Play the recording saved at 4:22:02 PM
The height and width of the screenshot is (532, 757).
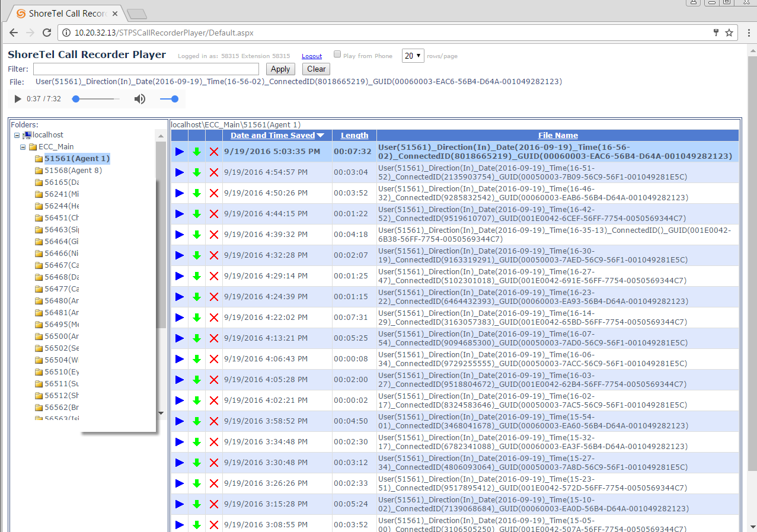tap(180, 318)
